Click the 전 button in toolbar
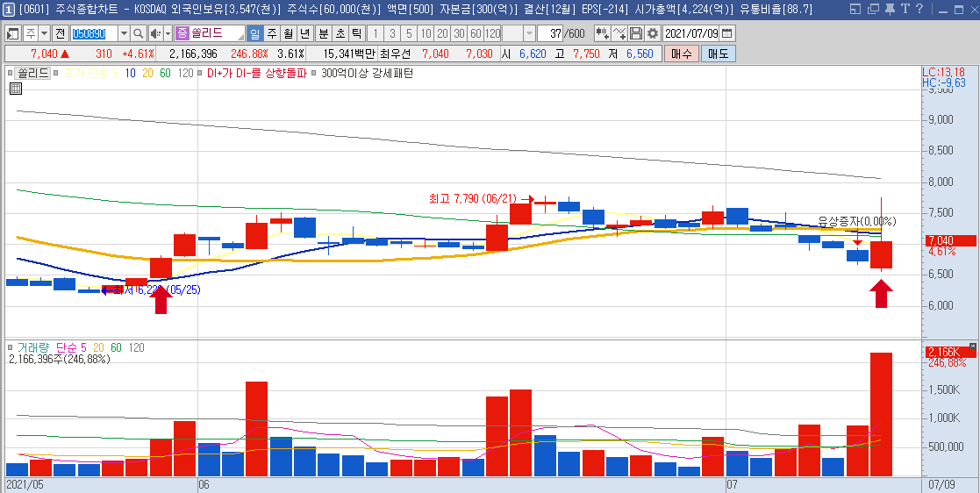 [x=60, y=33]
